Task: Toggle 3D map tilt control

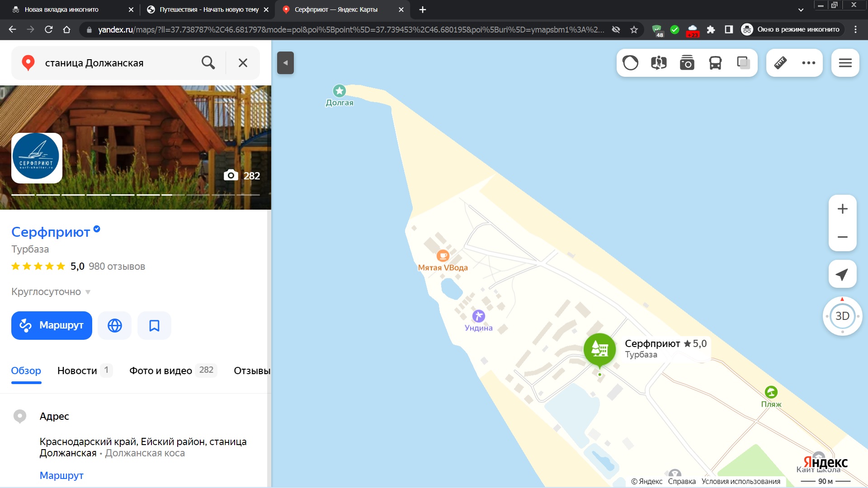Action: [842, 316]
